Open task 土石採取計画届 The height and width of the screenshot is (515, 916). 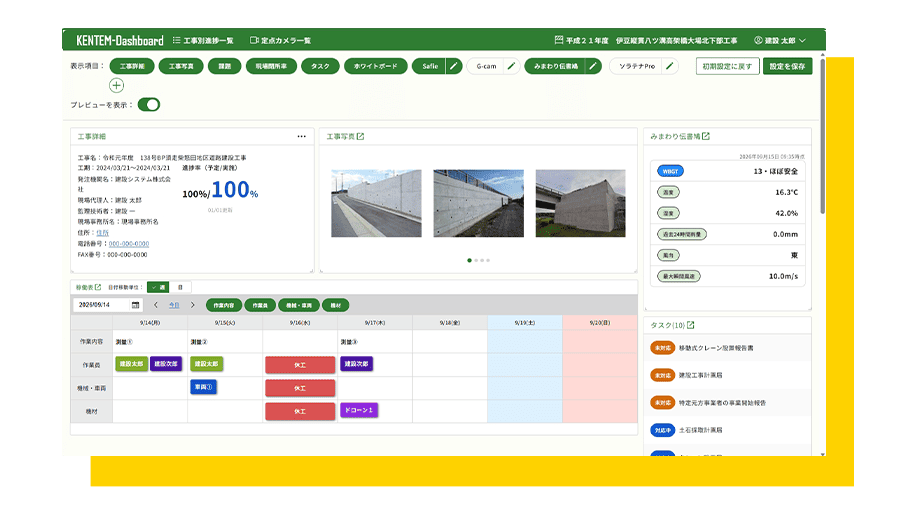700,430
